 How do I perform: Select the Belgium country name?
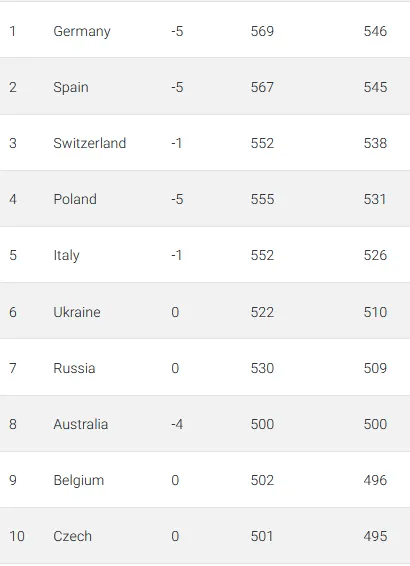[x=79, y=480]
